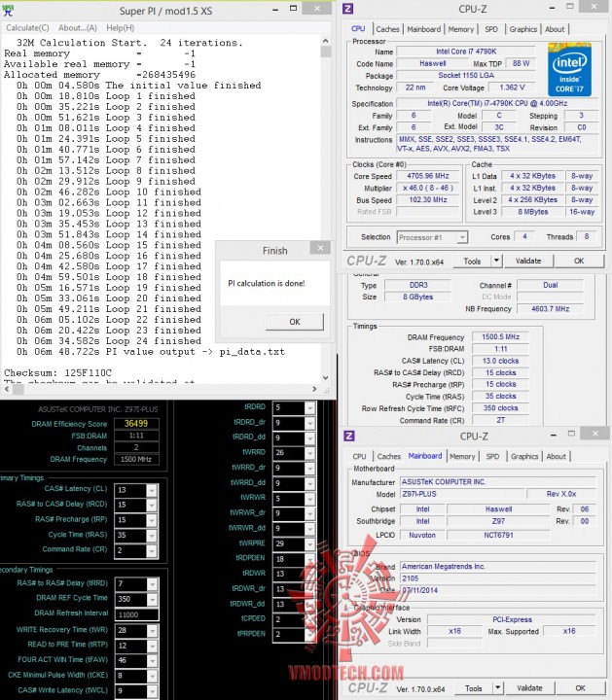Click the Core Speed value 4705.96 MHz
The image size is (612, 700).
pyautogui.click(x=428, y=176)
